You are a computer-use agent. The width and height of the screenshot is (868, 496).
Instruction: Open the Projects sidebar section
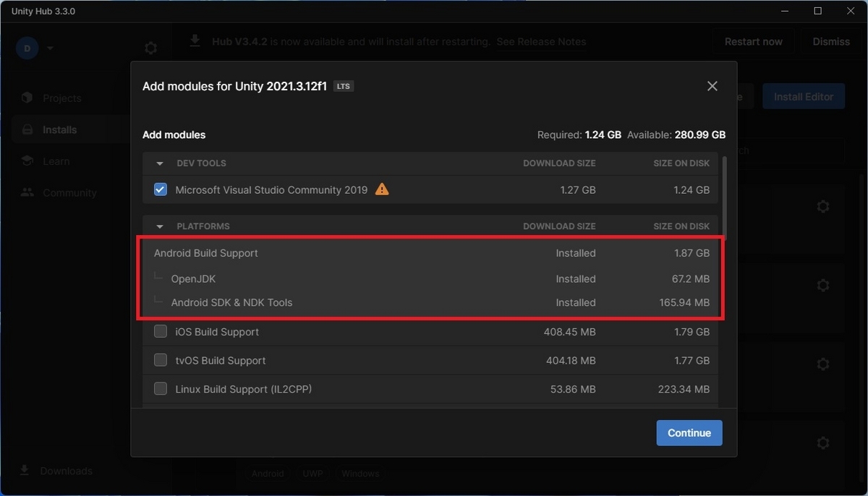pos(62,98)
